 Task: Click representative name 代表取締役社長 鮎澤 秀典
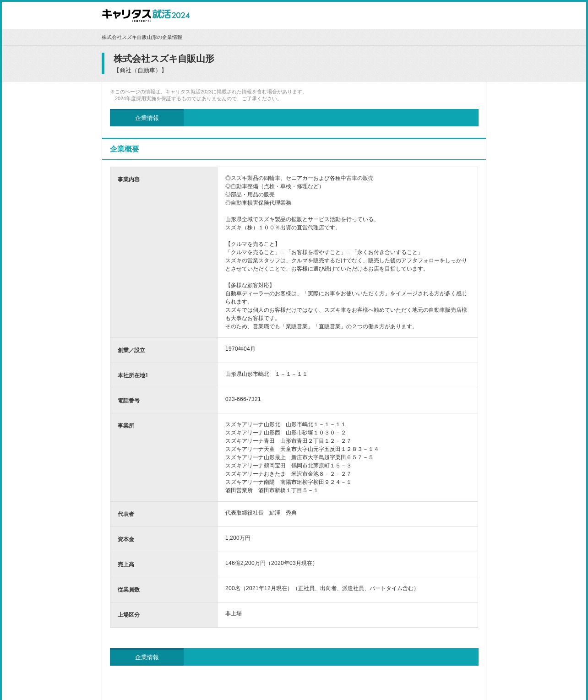click(x=261, y=513)
